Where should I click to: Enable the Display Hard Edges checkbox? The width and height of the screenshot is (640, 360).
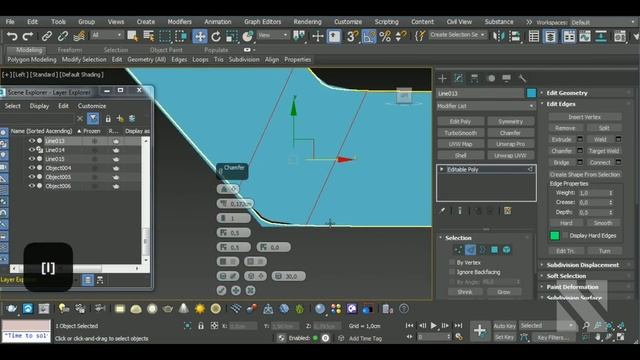[566, 236]
